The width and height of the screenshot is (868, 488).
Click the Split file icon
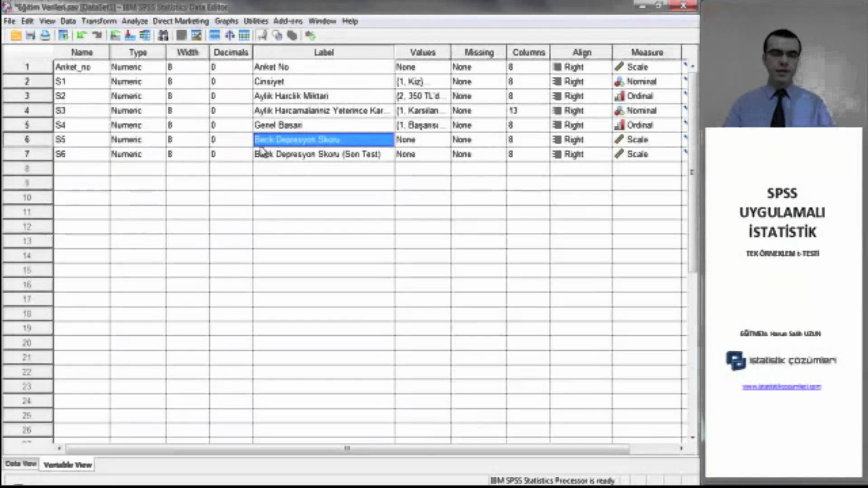click(215, 35)
